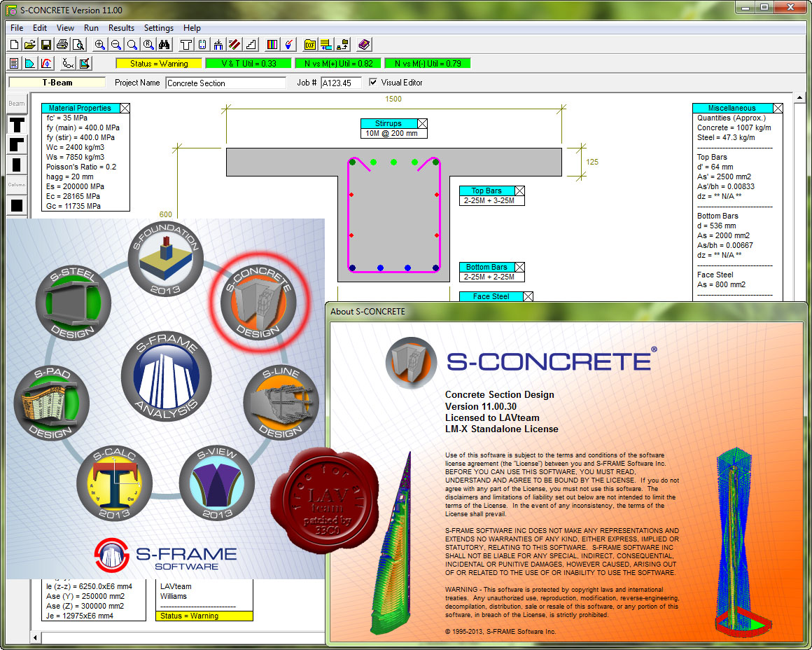Screen dimensions: 812x650
Task: Click the V & T Util = 0.33 indicator
Action: [248, 63]
